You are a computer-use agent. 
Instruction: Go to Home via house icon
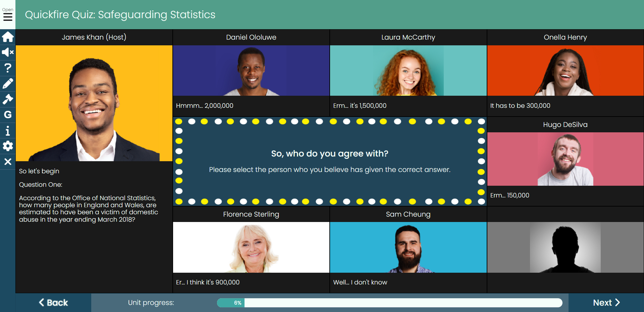pos(8,37)
